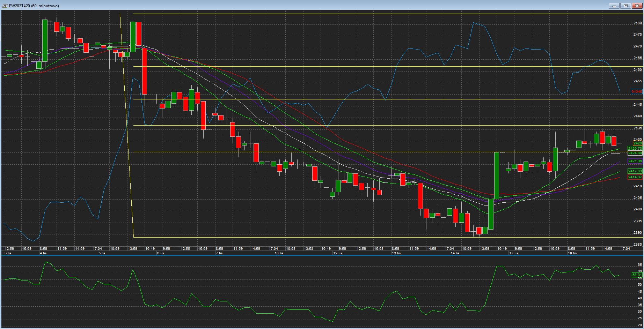Click the '6 lis' date on time axis
This screenshot has width=644, height=329.
[x=160, y=253]
